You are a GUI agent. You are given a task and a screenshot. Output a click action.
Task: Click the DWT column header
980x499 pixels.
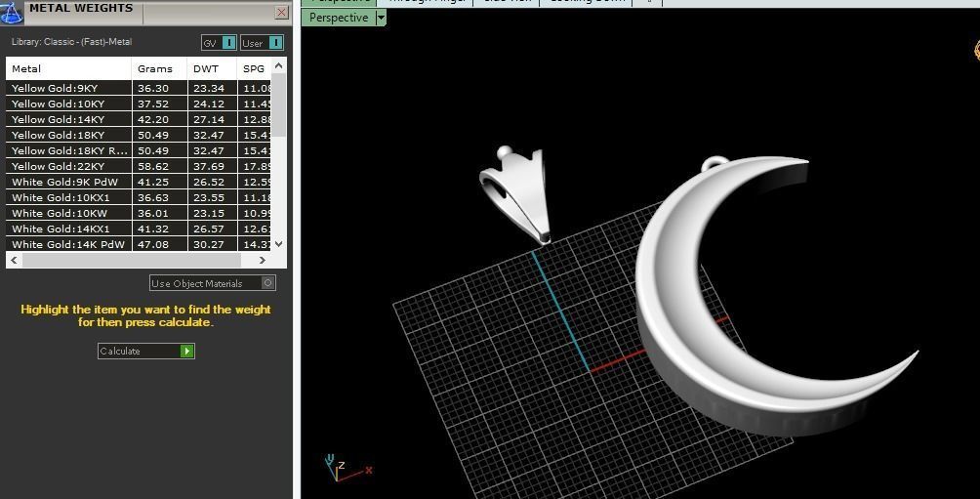click(212, 68)
